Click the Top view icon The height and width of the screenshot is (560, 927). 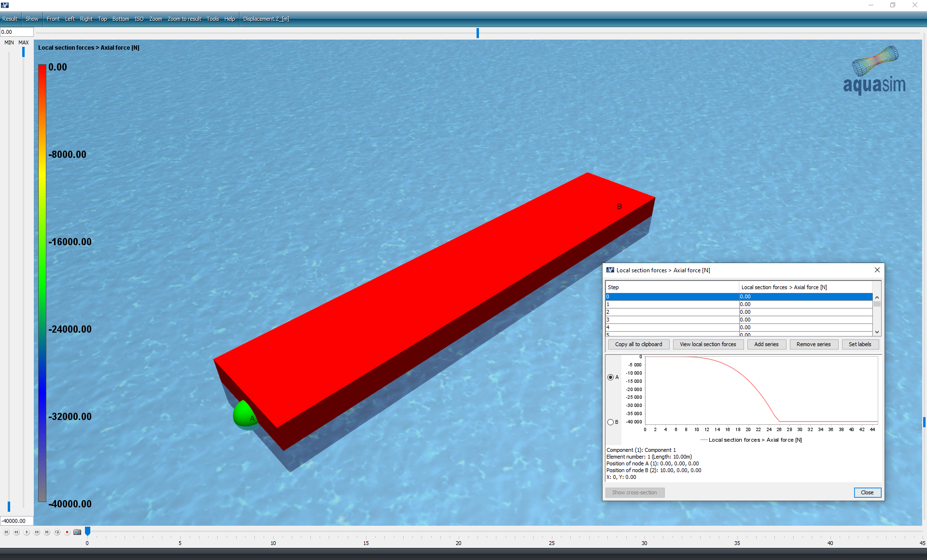[x=102, y=18]
